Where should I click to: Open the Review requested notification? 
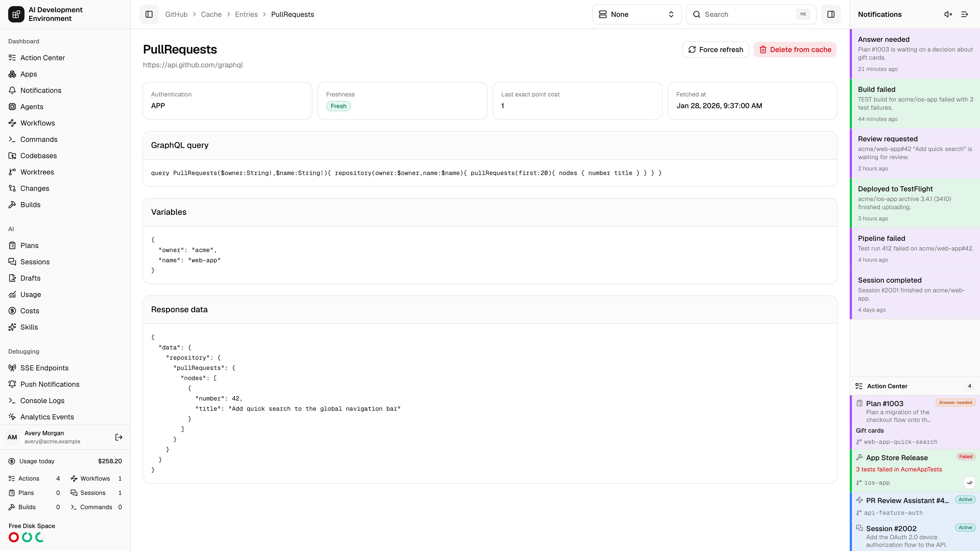[915, 154]
